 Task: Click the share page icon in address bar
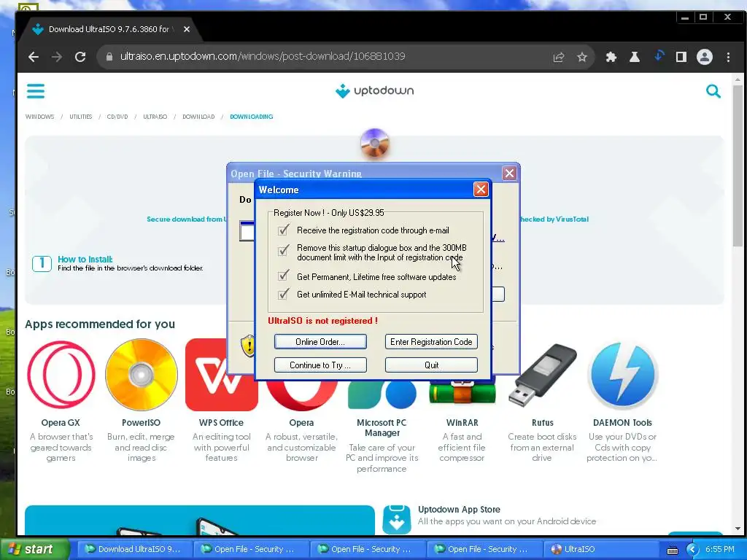[558, 57]
